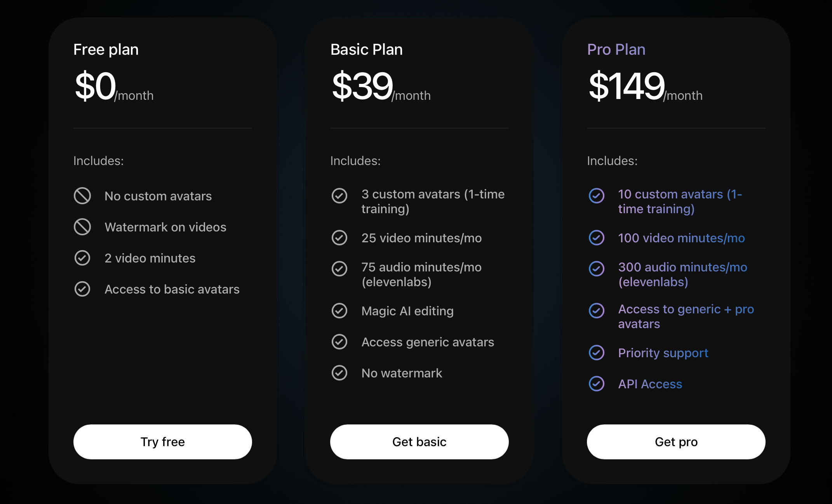832x504 pixels.
Task: Click the checkmark next to Magic AI editing
Action: pyautogui.click(x=339, y=311)
